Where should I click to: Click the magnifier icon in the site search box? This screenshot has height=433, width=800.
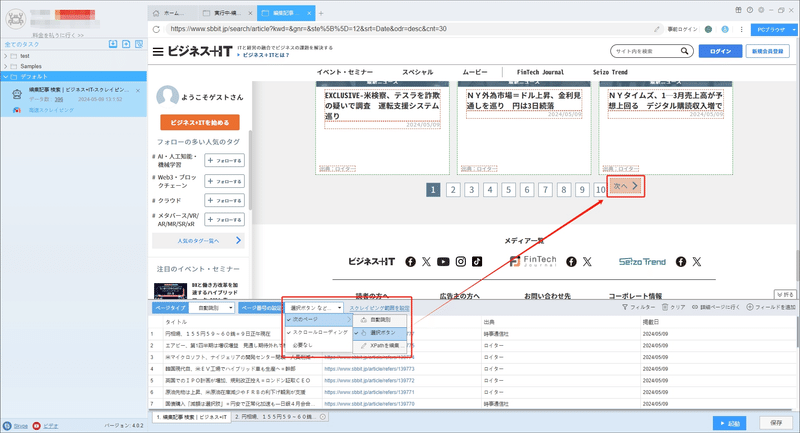[x=684, y=51]
